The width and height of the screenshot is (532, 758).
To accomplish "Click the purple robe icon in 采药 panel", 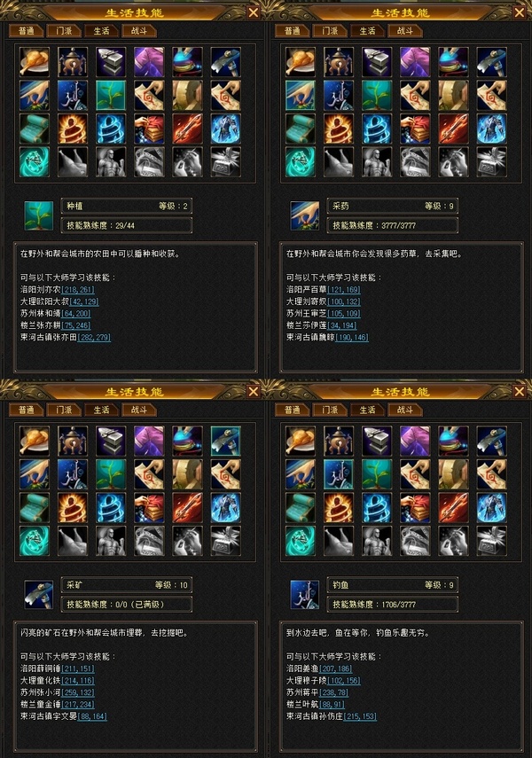I will (x=415, y=62).
